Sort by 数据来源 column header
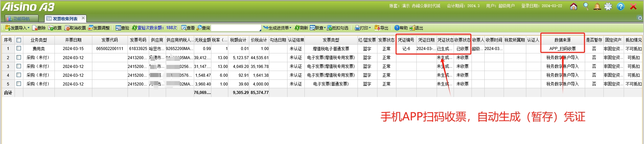Screen dimensions: 644x144 pyautogui.click(x=562, y=40)
